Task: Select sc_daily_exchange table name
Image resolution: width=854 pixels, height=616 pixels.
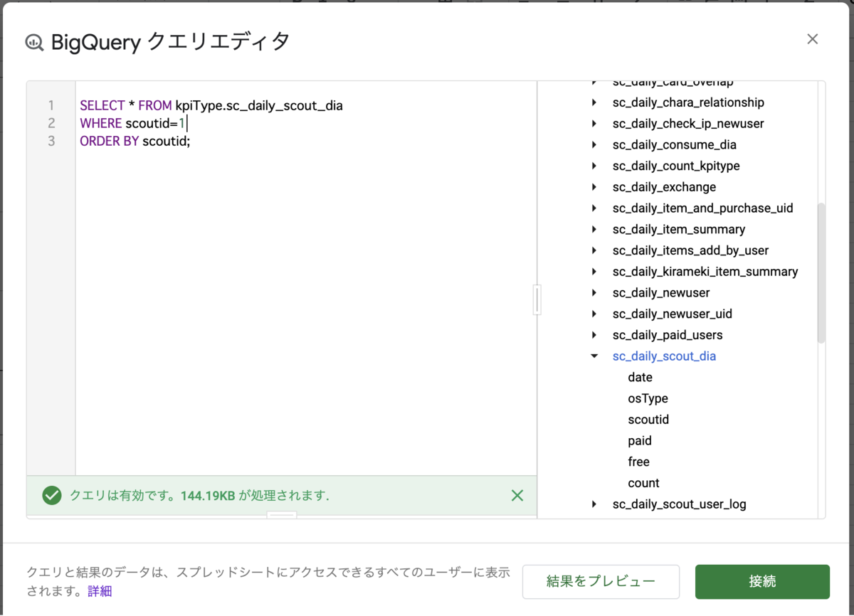Action: (664, 187)
